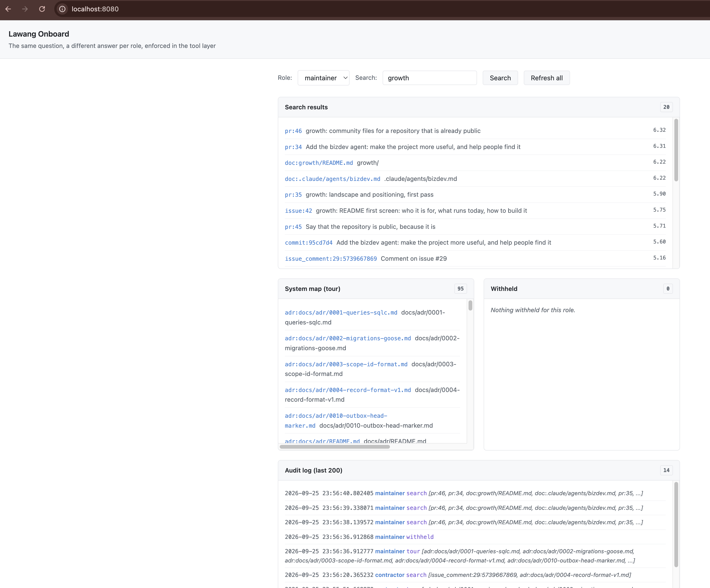Open search result pr:34
710x588 pixels.
[x=293, y=147]
